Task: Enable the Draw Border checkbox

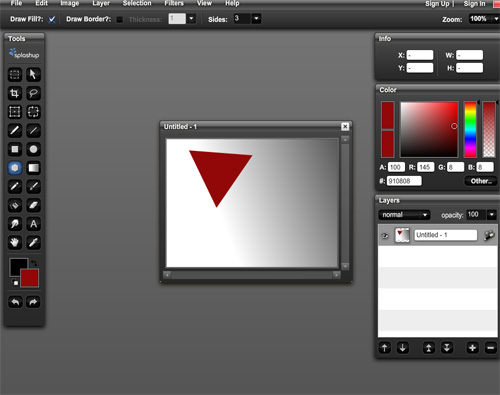Action: [x=119, y=20]
